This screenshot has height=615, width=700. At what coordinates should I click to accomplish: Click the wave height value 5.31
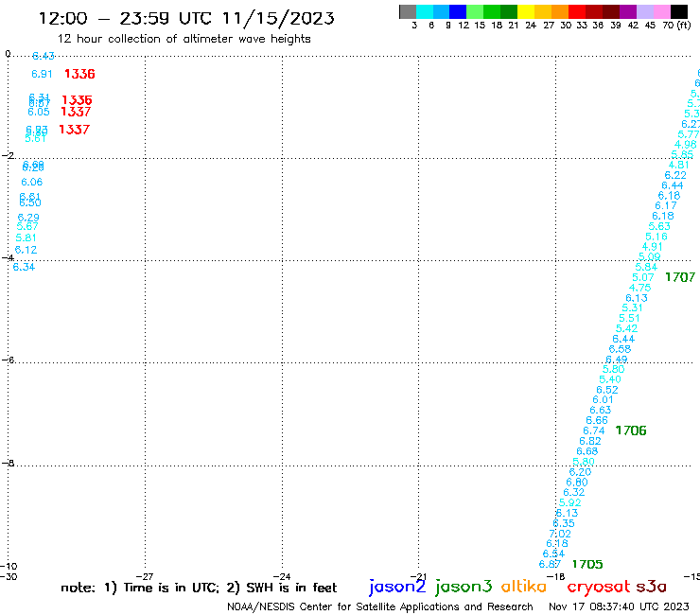tap(633, 308)
